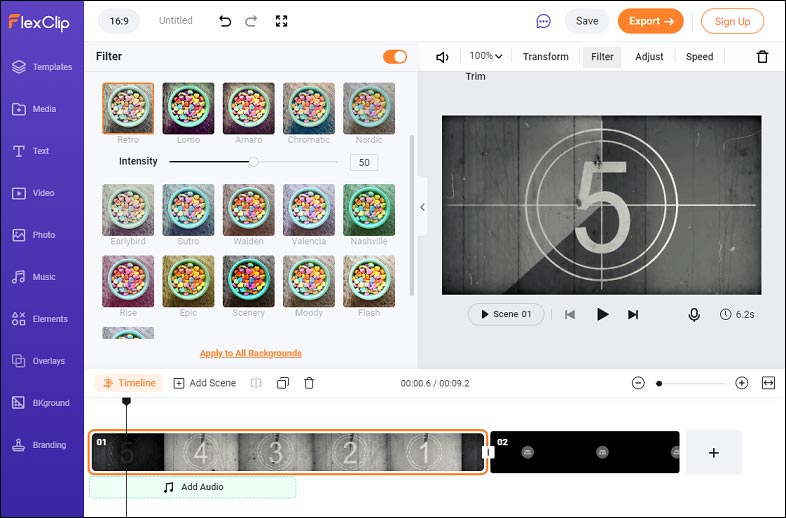
Task: Select the Filter tab
Action: [602, 57]
